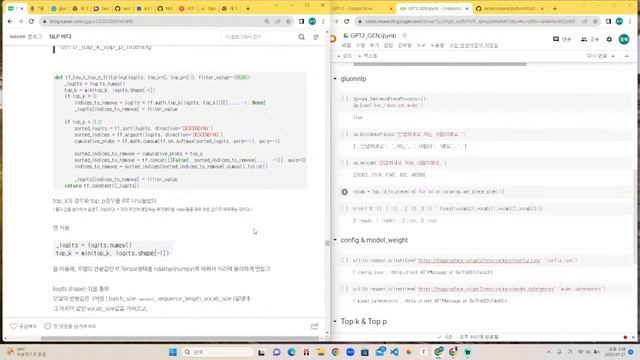Viewport: 640px width, 360px height.
Task: Open Microsoft Edge from the taskbar
Action: pyautogui.click(x=291, y=352)
